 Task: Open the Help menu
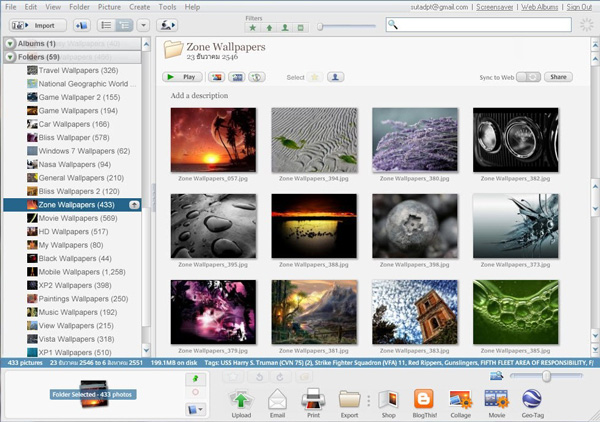(192, 7)
